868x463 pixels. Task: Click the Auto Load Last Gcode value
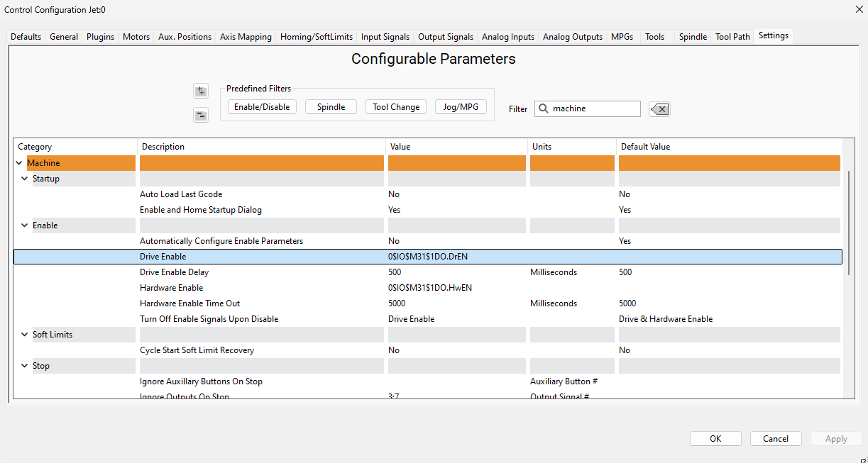(394, 194)
